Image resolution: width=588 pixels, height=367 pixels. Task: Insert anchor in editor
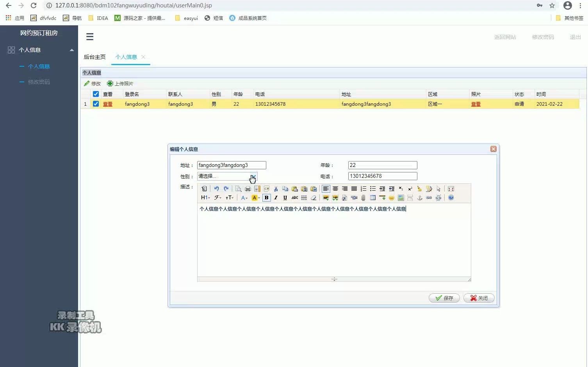click(x=420, y=198)
